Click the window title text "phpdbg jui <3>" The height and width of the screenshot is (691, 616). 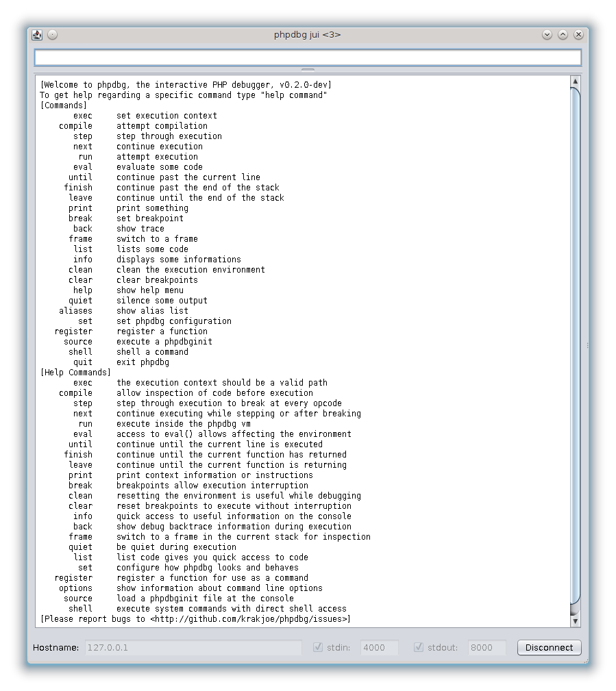[307, 35]
